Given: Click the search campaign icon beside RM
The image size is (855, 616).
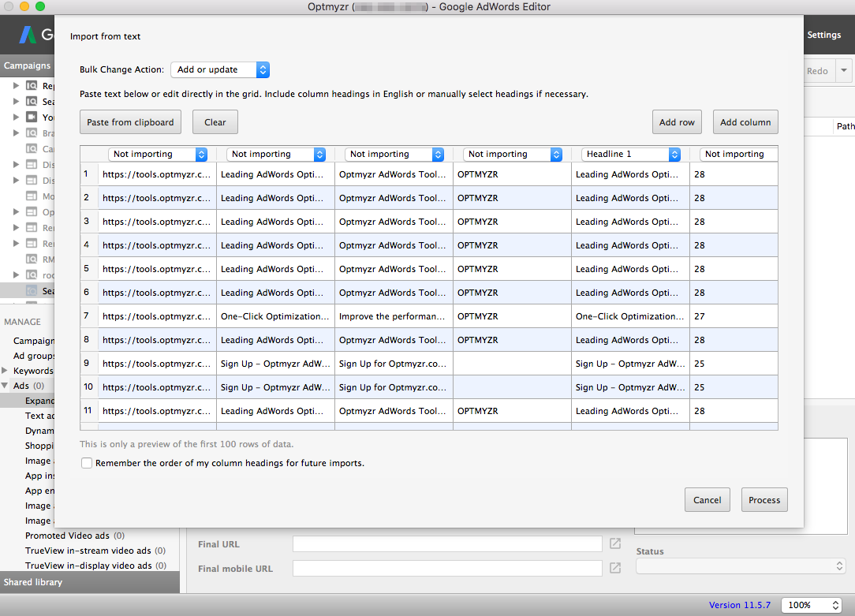Looking at the screenshot, I should pyautogui.click(x=32, y=259).
